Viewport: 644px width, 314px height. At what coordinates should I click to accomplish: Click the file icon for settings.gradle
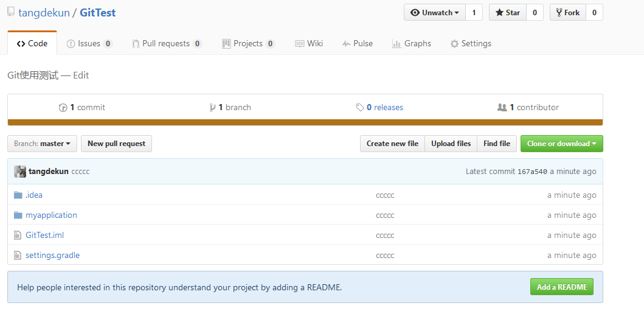coord(17,255)
